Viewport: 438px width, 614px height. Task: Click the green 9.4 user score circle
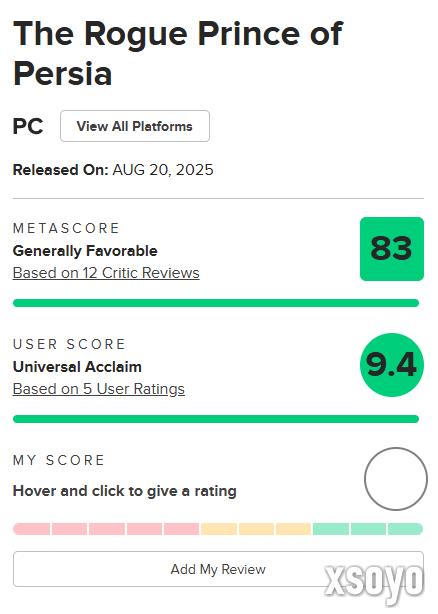(392, 365)
